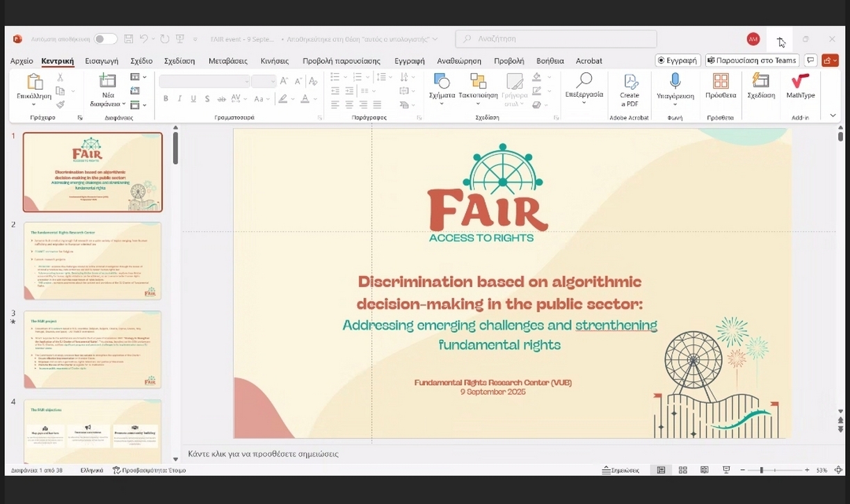Toggle Underline formatting
850x504 pixels.
pyautogui.click(x=193, y=99)
